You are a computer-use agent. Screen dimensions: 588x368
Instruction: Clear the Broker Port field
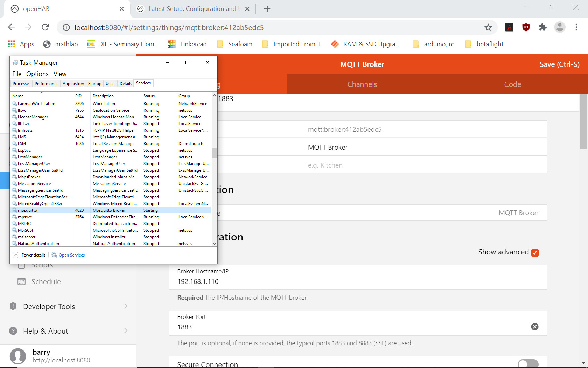(x=534, y=327)
